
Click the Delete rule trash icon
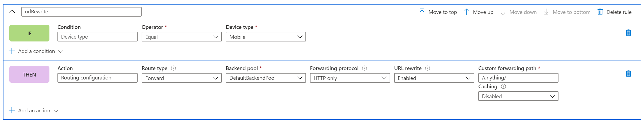click(600, 12)
